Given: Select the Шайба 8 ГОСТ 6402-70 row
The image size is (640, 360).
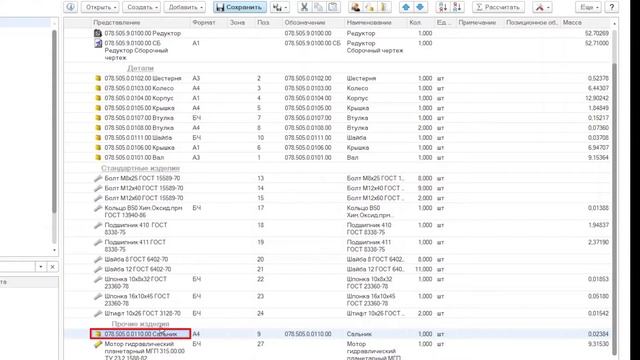Looking at the screenshot, I should (x=338, y=259).
